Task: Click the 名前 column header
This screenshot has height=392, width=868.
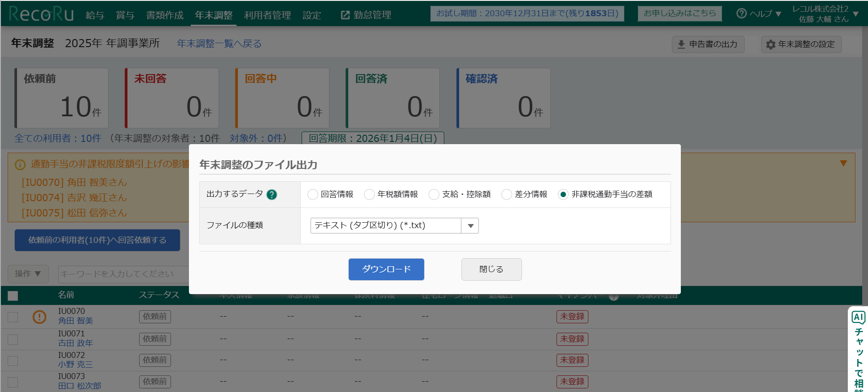Action: coord(66,295)
